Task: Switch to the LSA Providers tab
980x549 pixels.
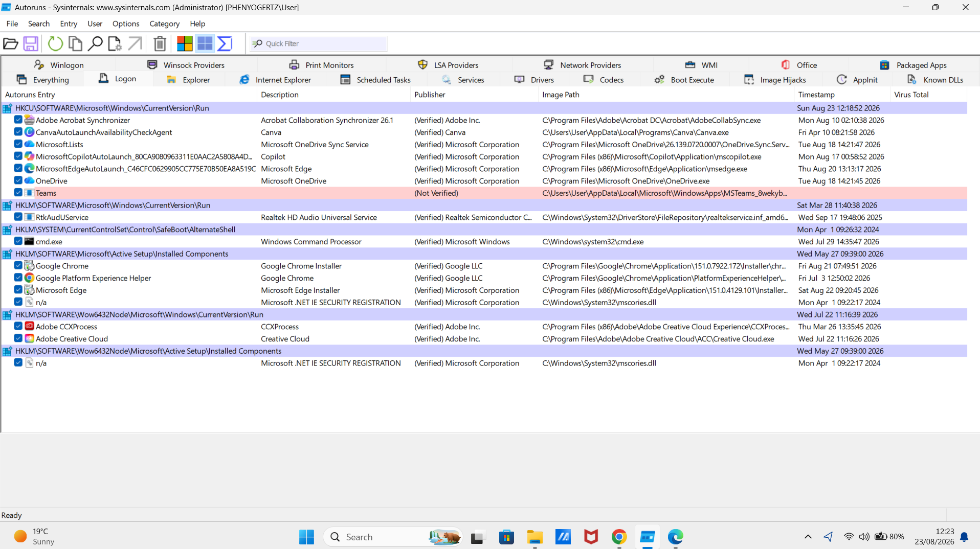Action: [448, 65]
